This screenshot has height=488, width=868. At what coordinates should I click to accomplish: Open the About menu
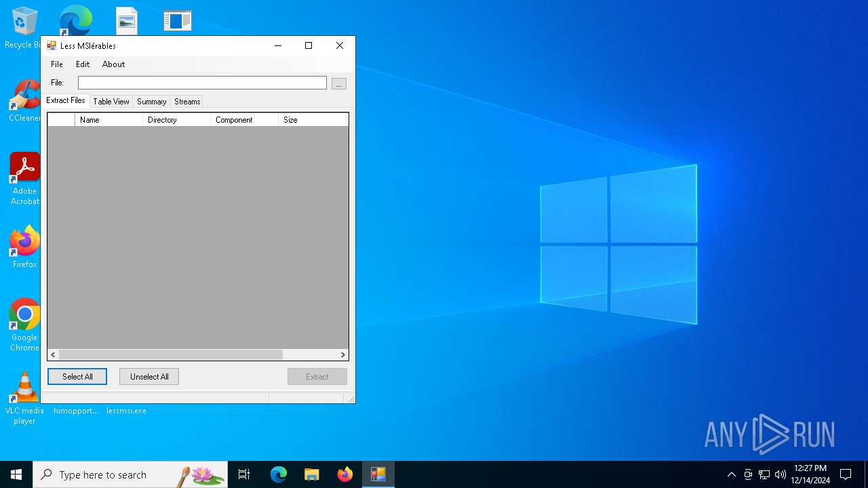coord(113,64)
